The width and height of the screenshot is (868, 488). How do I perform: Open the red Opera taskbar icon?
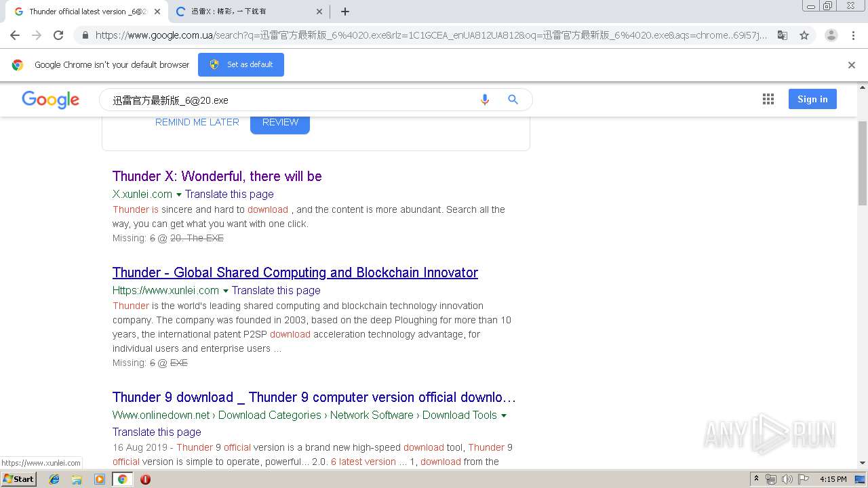click(145, 479)
